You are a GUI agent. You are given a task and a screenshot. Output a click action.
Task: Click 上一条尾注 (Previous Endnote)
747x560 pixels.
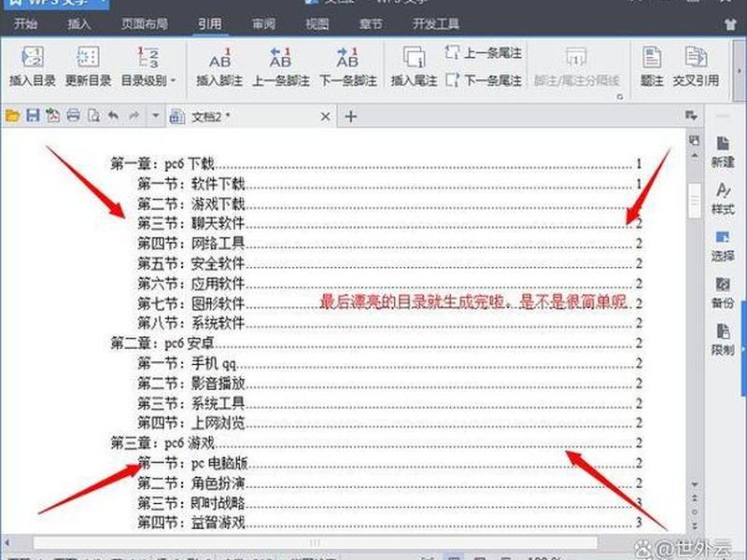tap(484, 52)
